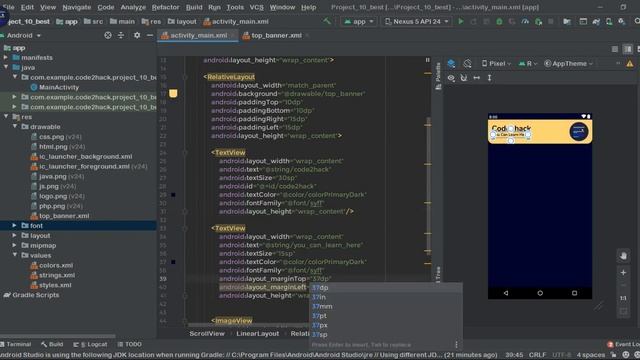
Task: Open the TODO tool window
Action: [129, 344]
